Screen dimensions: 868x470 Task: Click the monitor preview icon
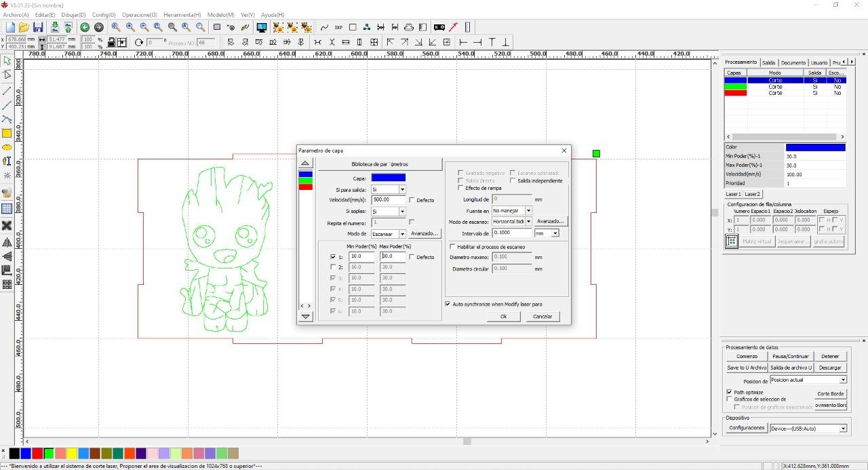tap(262, 27)
